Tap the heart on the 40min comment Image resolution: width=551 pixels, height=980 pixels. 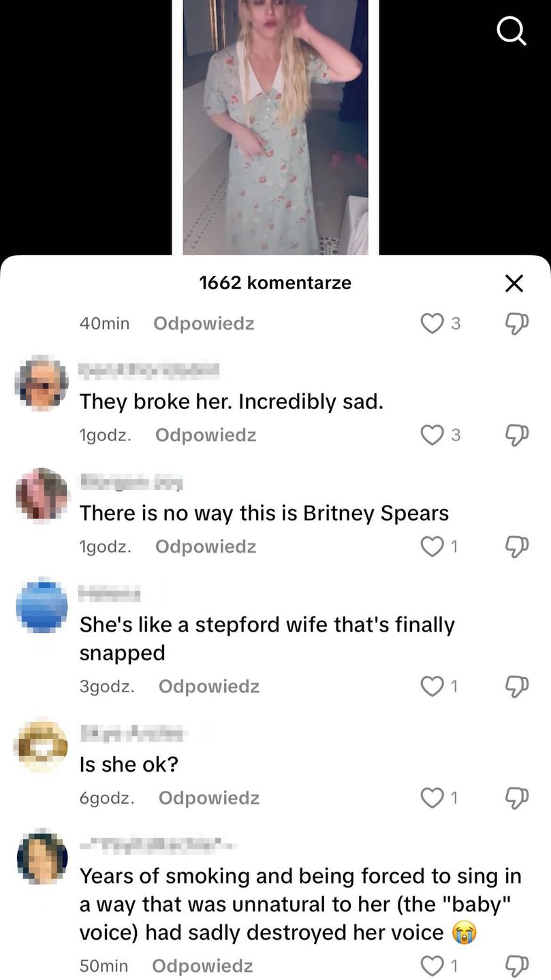[432, 323]
